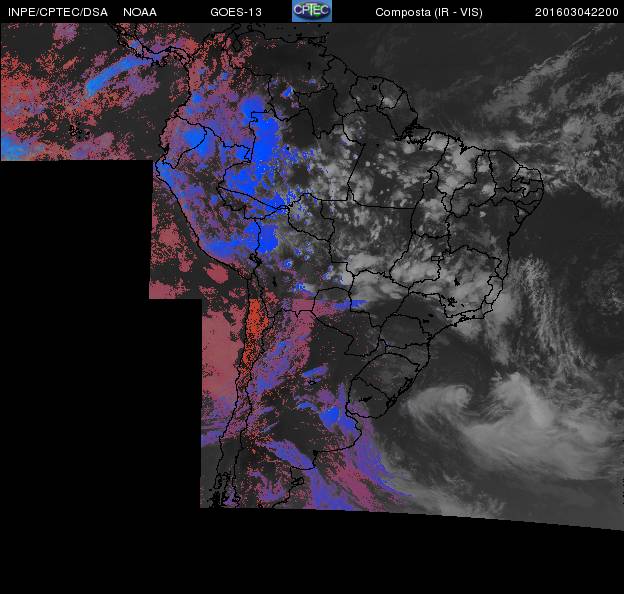Click the blue streak cloud near Central America
This screenshot has width=624, height=594.
point(113,74)
